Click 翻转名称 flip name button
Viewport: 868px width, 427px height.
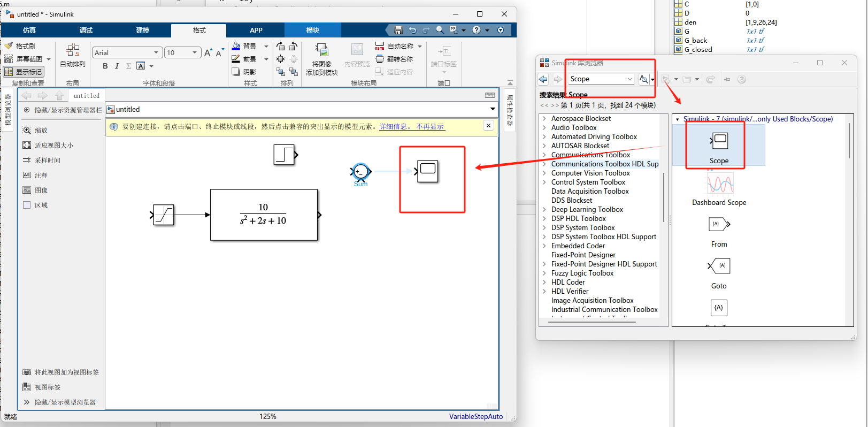click(x=394, y=59)
